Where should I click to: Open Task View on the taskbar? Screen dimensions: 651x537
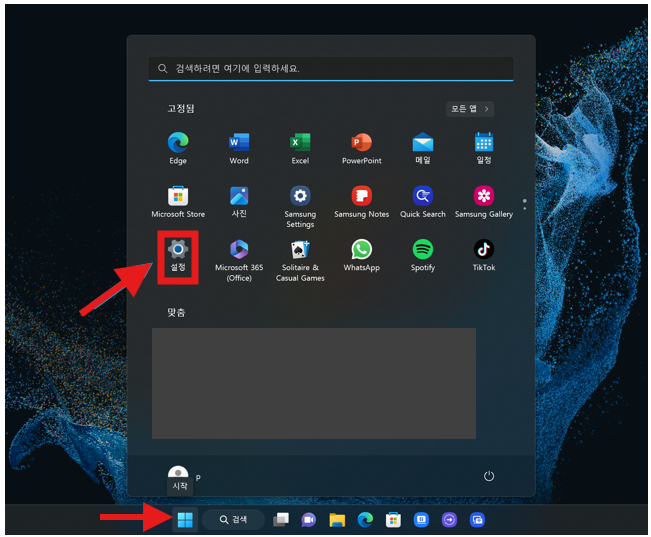[281, 520]
